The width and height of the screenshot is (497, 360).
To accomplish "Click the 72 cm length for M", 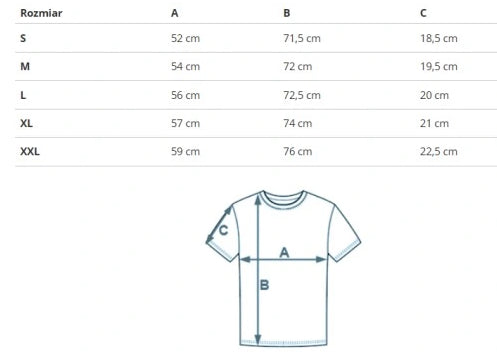I will point(298,66).
